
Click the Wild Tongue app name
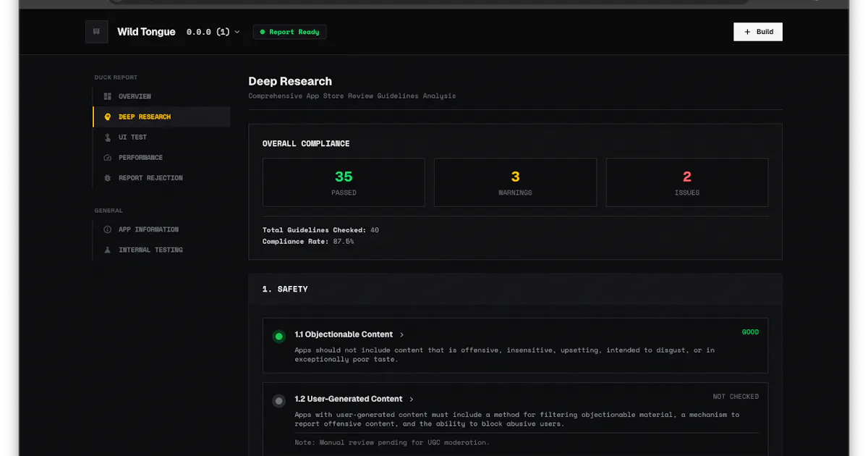146,32
